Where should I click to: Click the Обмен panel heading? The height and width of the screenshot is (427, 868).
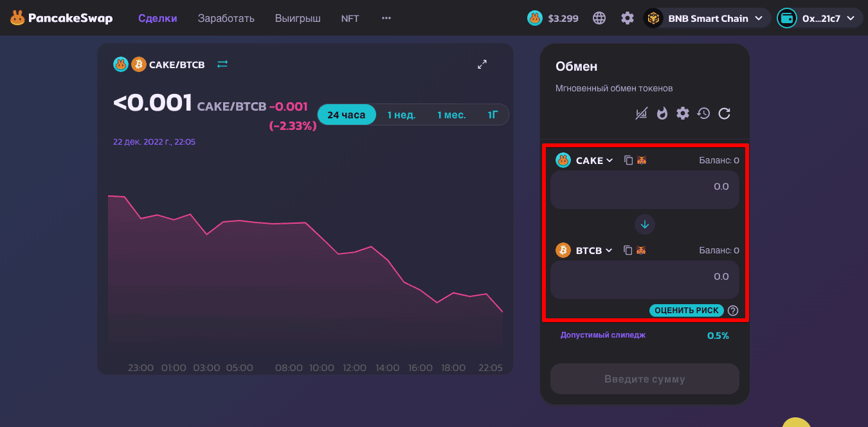577,66
